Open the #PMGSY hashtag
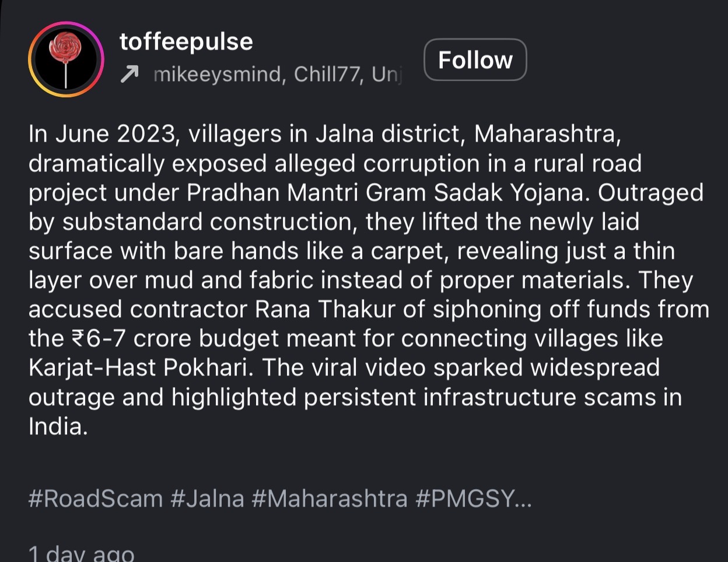The height and width of the screenshot is (562, 728). 465,499
